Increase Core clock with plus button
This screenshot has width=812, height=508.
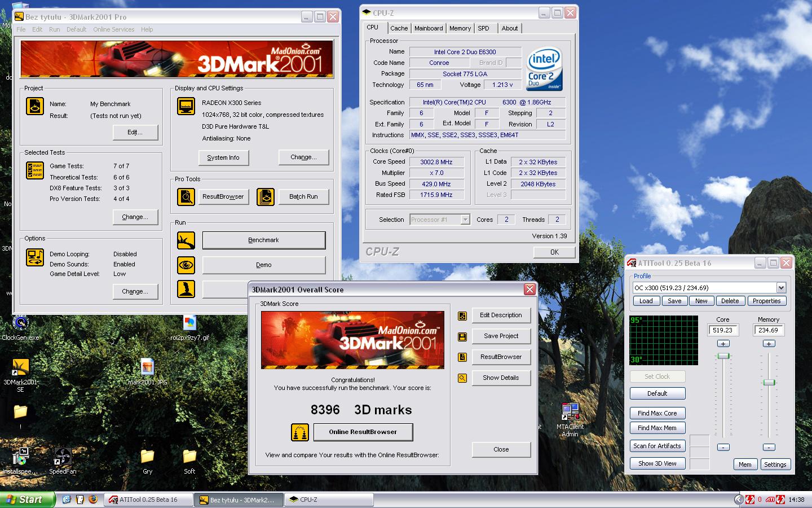point(723,344)
